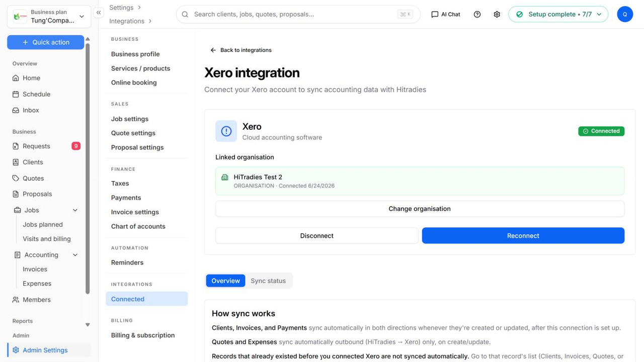
Task: Click the Change organisation button
Action: [x=420, y=209]
